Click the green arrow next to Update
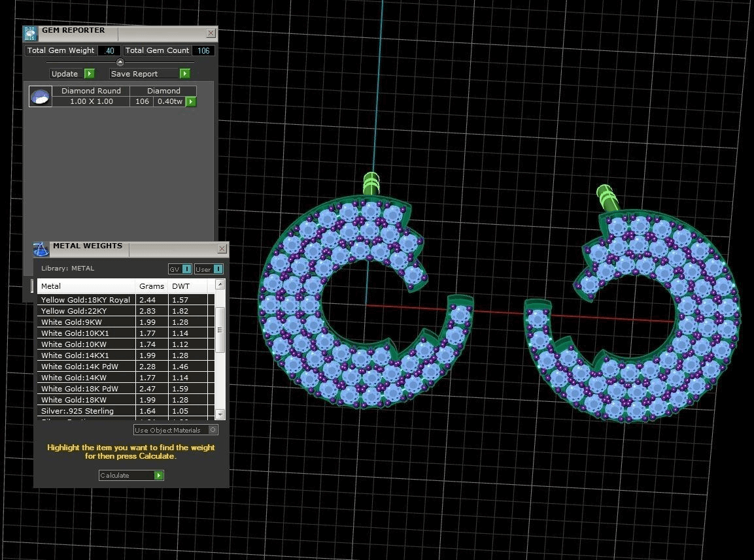Image resolution: width=754 pixels, height=560 pixels. click(x=90, y=74)
